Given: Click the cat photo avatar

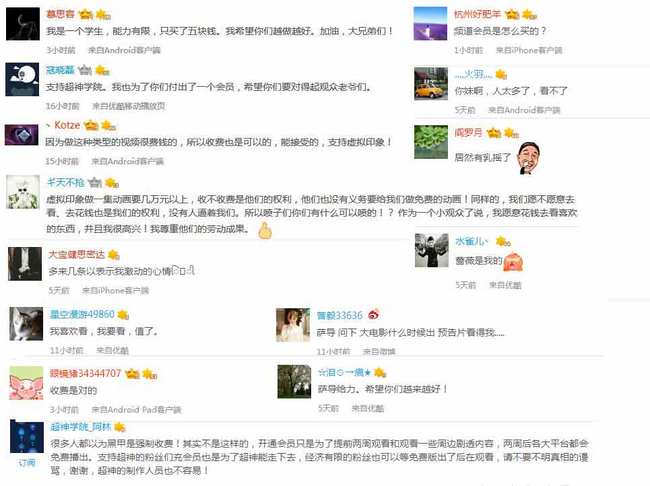Looking at the screenshot, I should point(26,324).
